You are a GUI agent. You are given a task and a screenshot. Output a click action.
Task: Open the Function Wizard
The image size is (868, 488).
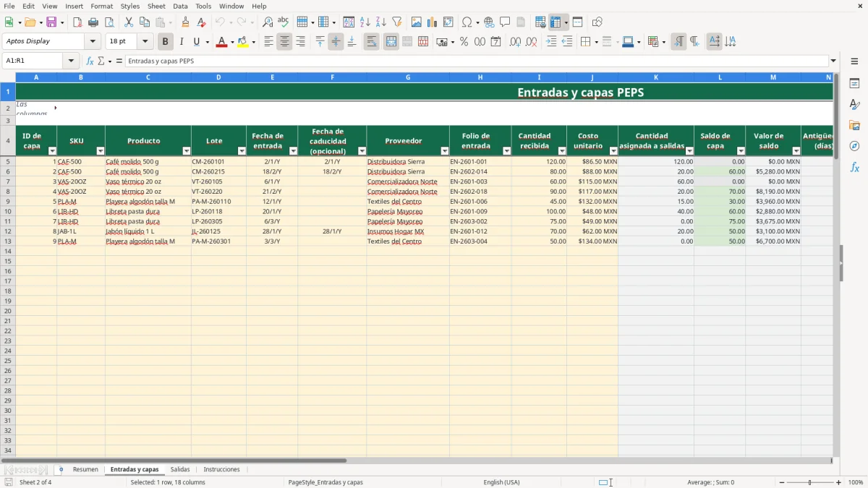point(90,61)
